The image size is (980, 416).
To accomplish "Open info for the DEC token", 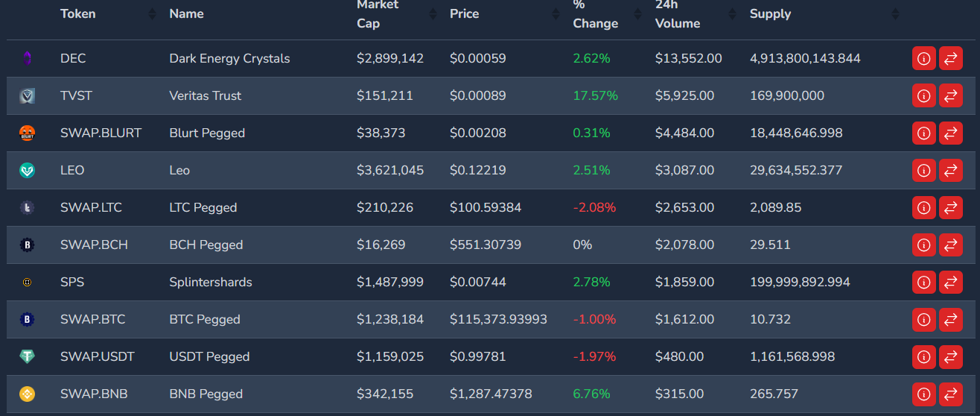I will 923,58.
